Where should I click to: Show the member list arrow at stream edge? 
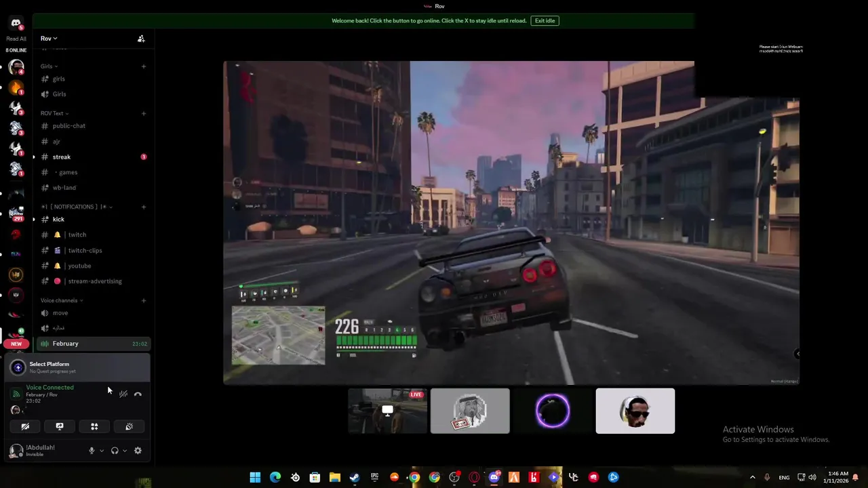coord(797,353)
